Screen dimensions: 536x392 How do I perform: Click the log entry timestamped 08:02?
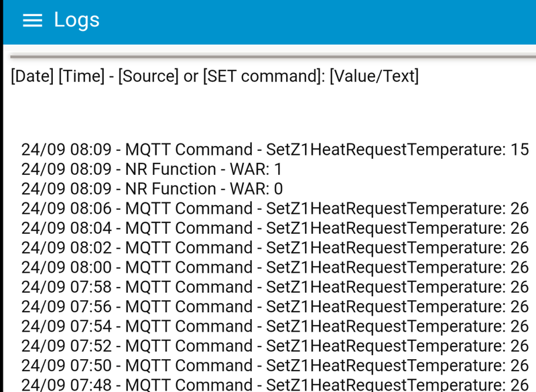click(275, 248)
